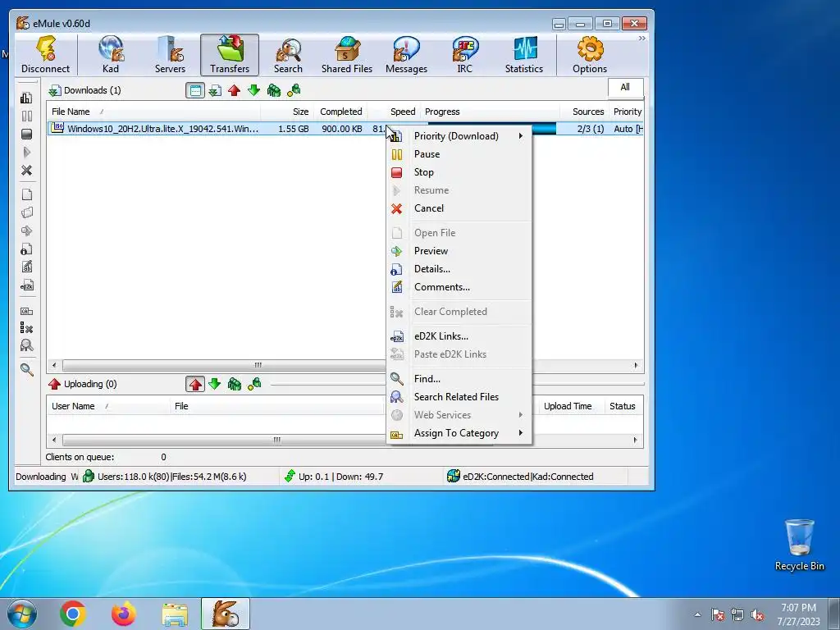The height and width of the screenshot is (630, 840).
Task: Click the sidebar file Details info icon
Action: (x=26, y=249)
